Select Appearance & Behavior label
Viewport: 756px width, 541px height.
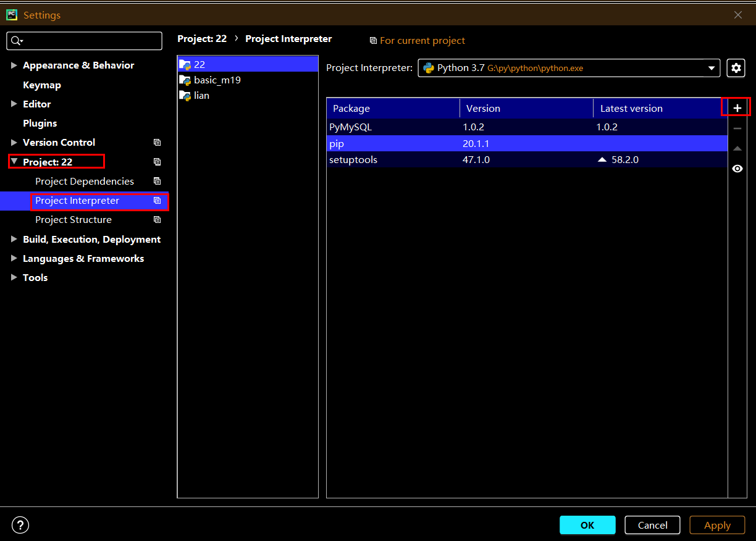pos(78,65)
